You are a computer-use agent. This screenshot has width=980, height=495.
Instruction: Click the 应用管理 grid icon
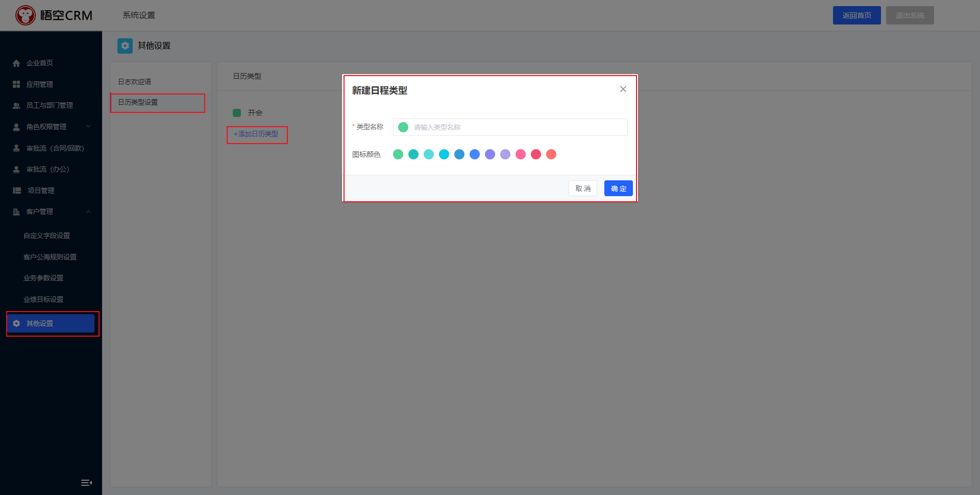point(16,84)
